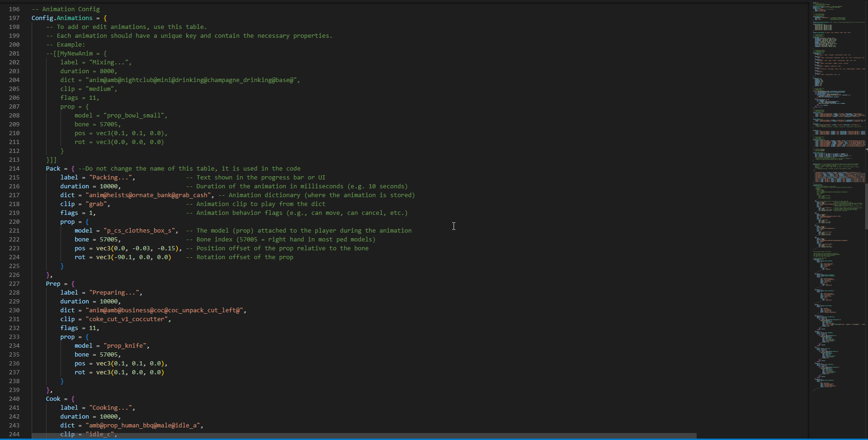Viewport: 868px width, 440px height.
Task: Click the Cook table key name
Action: click(x=53, y=399)
